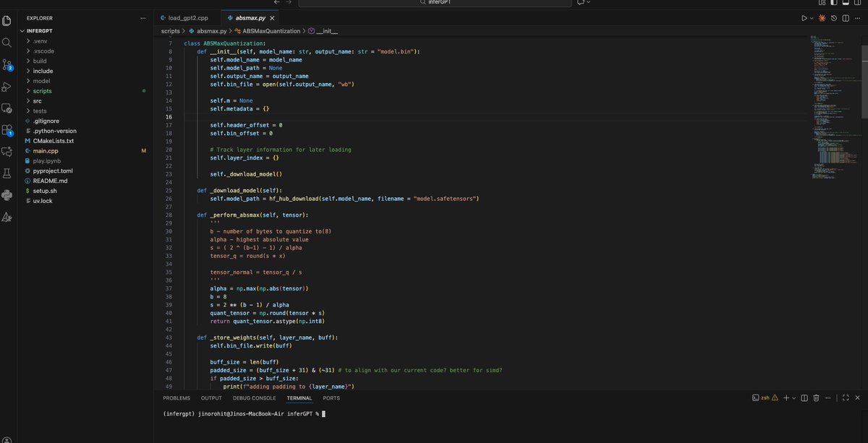Split the editor to the right
Screen dimensions: 868x443
pyautogui.click(x=846, y=17)
